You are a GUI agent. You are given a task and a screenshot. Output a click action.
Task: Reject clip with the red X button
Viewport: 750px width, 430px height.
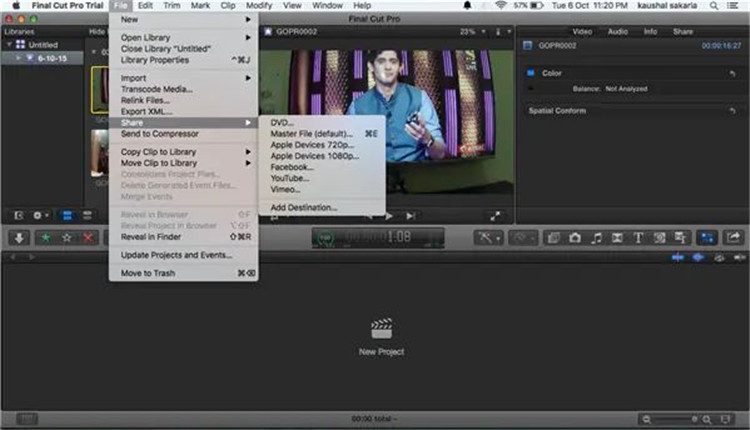click(x=89, y=237)
